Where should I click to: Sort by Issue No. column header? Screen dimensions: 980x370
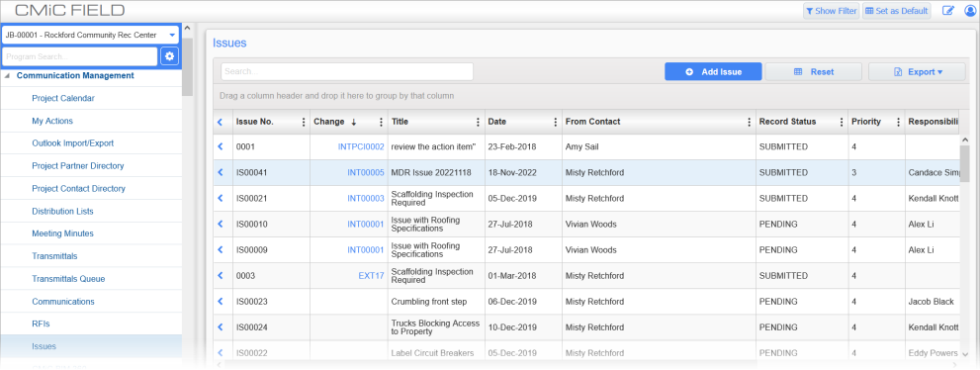(x=254, y=122)
